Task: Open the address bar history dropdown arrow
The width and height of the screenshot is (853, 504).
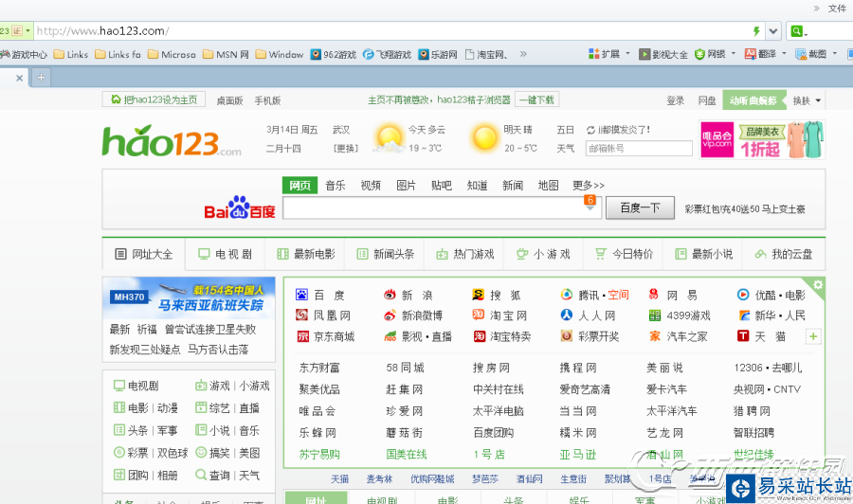Action: [773, 31]
